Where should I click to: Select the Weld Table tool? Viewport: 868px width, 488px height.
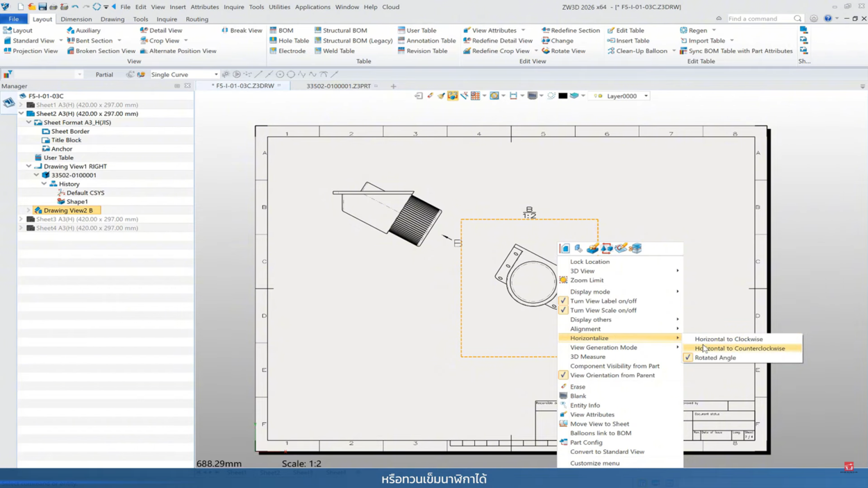click(x=337, y=51)
